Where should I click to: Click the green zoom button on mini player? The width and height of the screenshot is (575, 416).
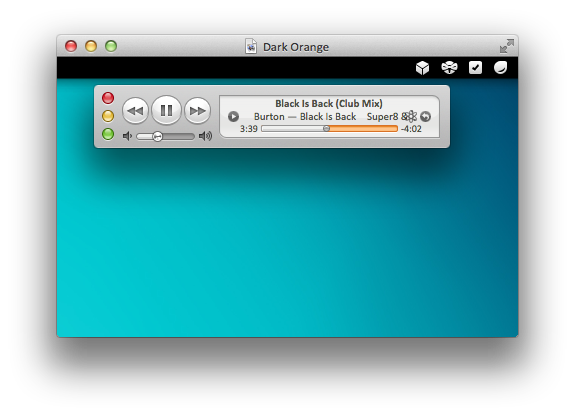pos(108,134)
